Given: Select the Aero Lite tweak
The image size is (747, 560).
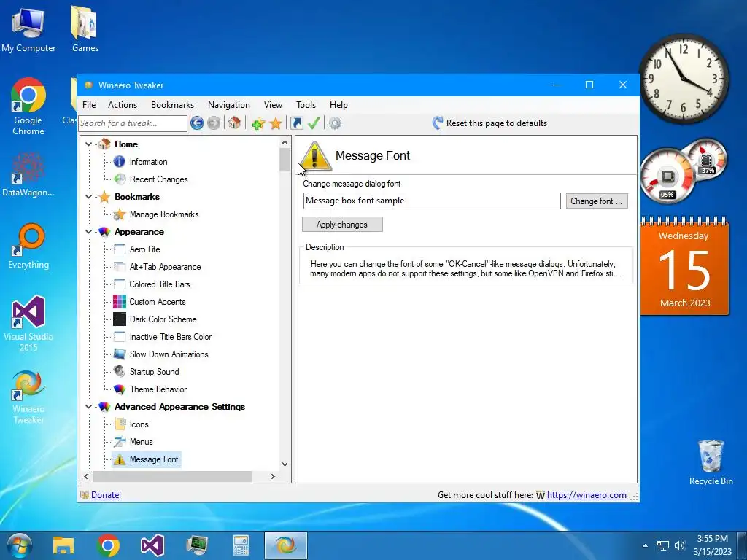Looking at the screenshot, I should 145,249.
